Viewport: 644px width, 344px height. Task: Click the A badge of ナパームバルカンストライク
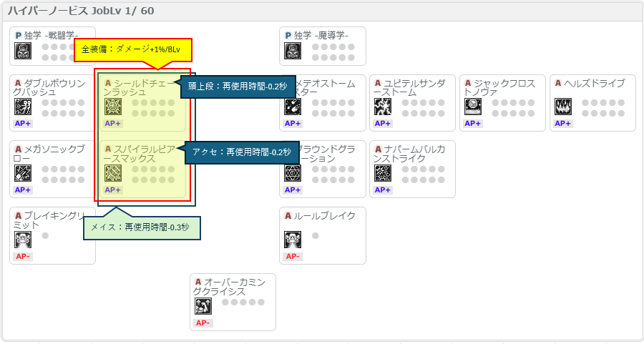[378, 149]
